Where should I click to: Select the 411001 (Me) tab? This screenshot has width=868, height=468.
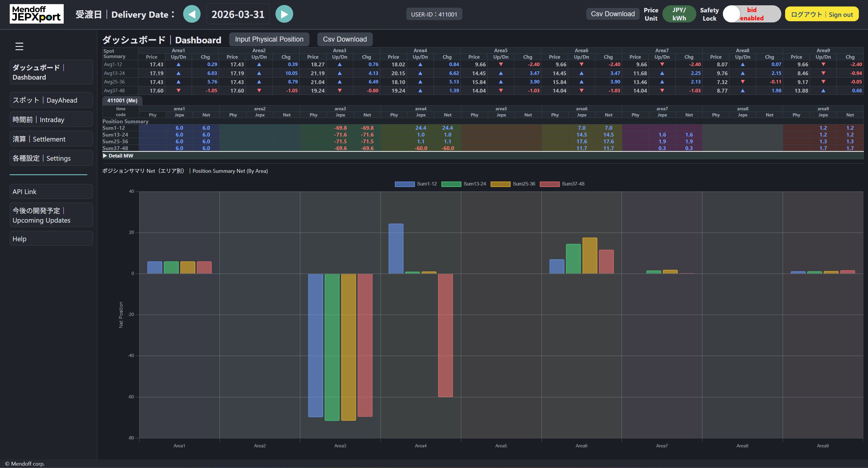click(x=122, y=100)
